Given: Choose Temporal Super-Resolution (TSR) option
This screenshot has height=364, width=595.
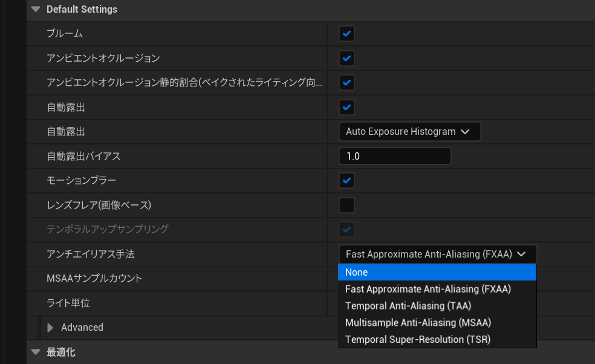Looking at the screenshot, I should pos(437,339).
